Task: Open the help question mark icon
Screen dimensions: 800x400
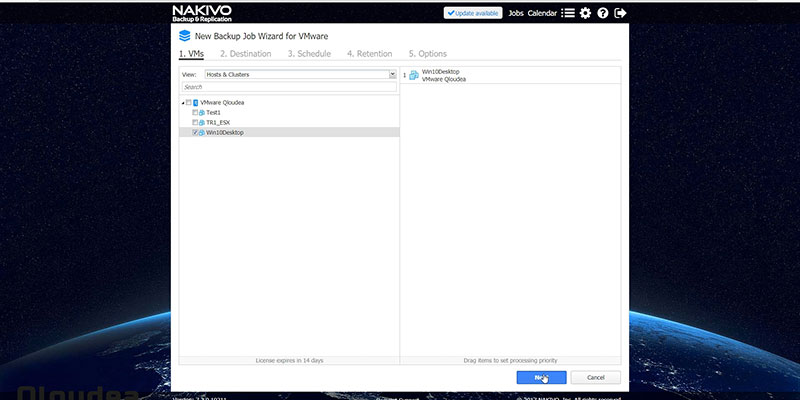Action: [603, 13]
